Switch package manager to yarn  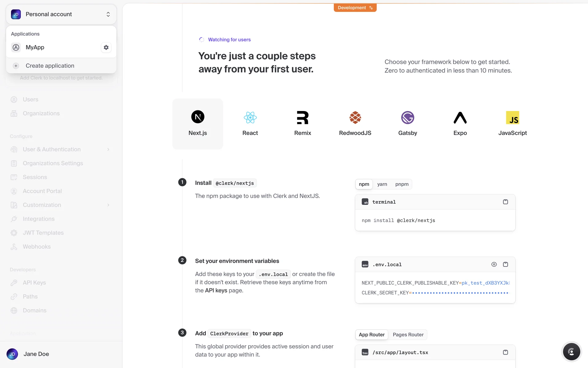point(382,184)
